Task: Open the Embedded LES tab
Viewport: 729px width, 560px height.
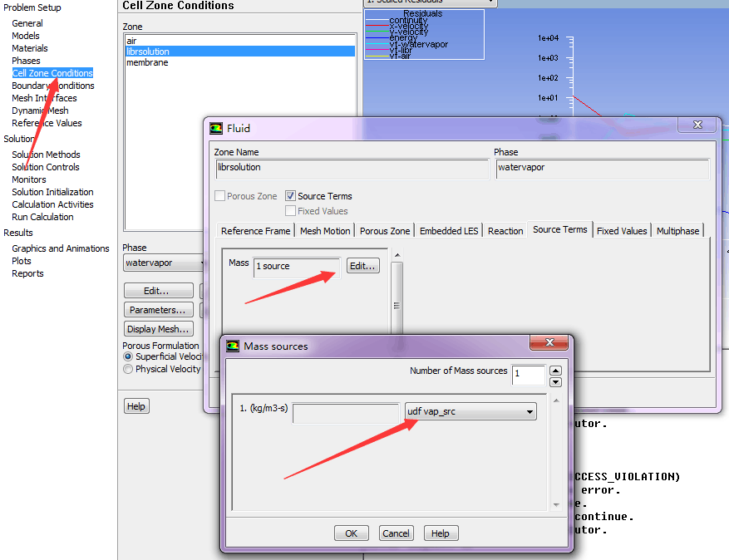Action: tap(449, 230)
